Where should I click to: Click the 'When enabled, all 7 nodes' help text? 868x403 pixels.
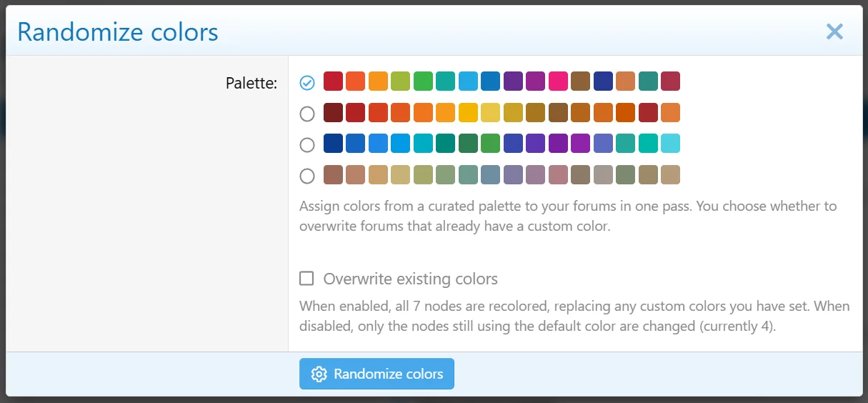(574, 317)
